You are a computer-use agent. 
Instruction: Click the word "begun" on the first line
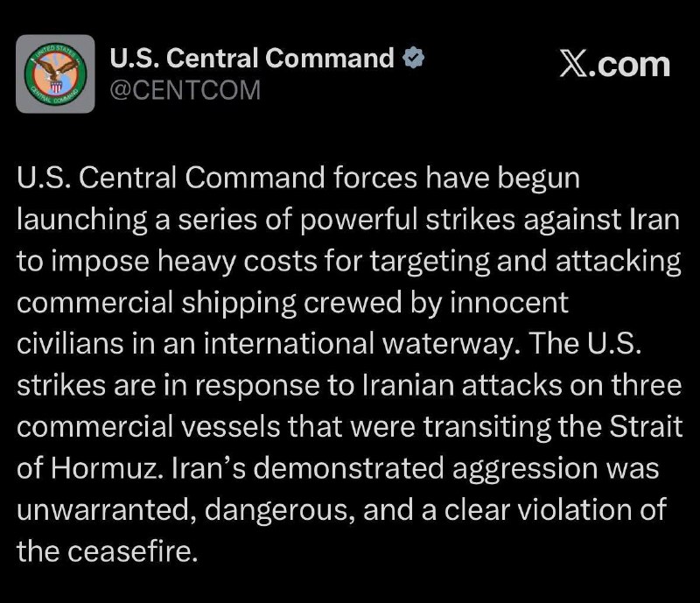[x=538, y=178]
